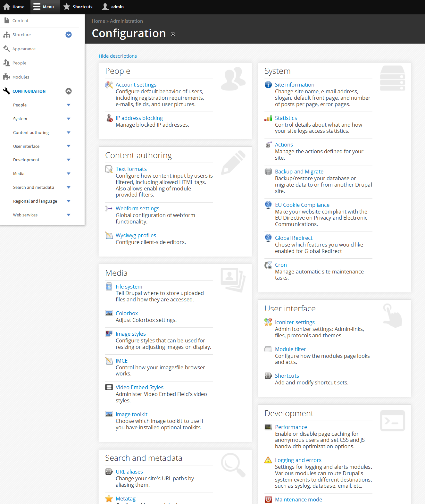Expand User interface submenu arrow
This screenshot has width=425, height=504.
point(69,146)
